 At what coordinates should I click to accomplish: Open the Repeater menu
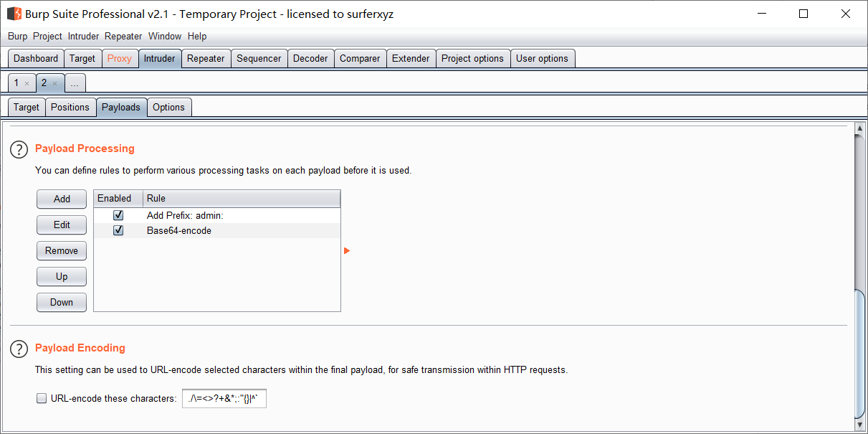coord(123,36)
